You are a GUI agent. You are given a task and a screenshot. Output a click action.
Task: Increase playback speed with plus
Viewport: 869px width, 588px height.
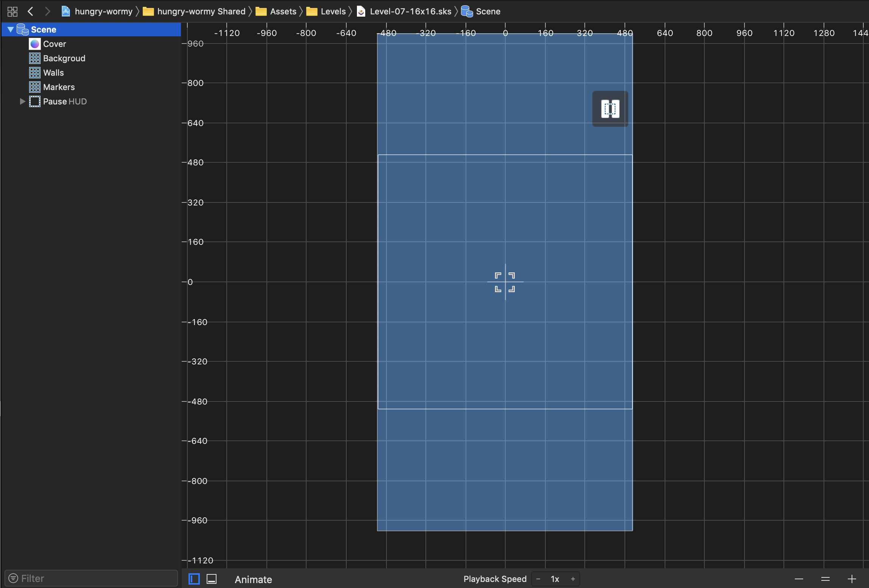573,579
